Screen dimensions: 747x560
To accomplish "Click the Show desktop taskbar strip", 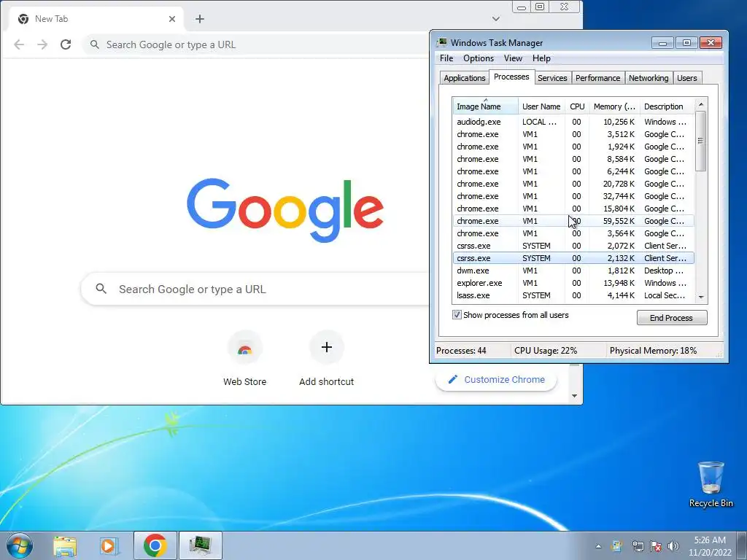I will [x=742, y=545].
